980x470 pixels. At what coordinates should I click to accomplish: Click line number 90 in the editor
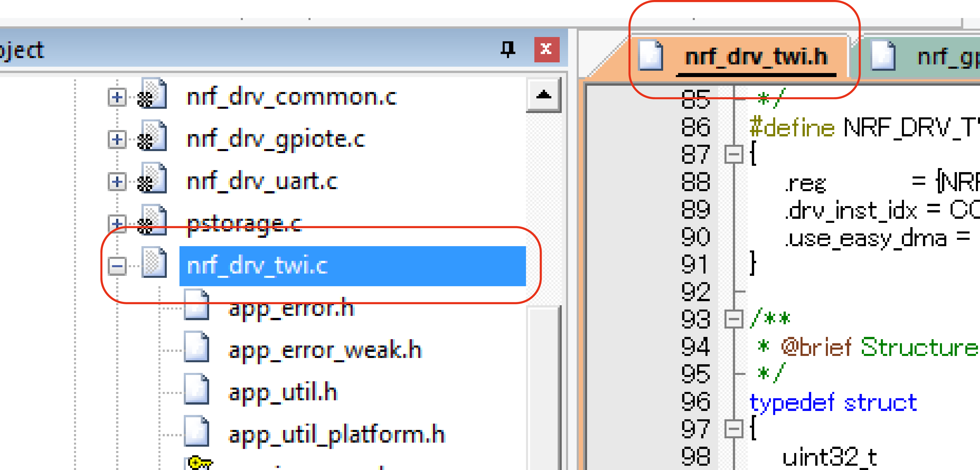696,237
